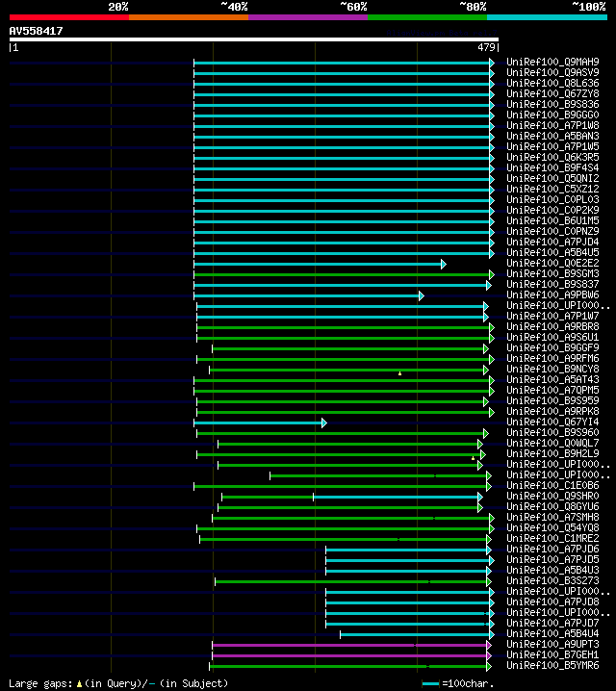The image size is (616, 691).
Task: Click the UniRef100_B9S836 label
Action: click(x=552, y=104)
